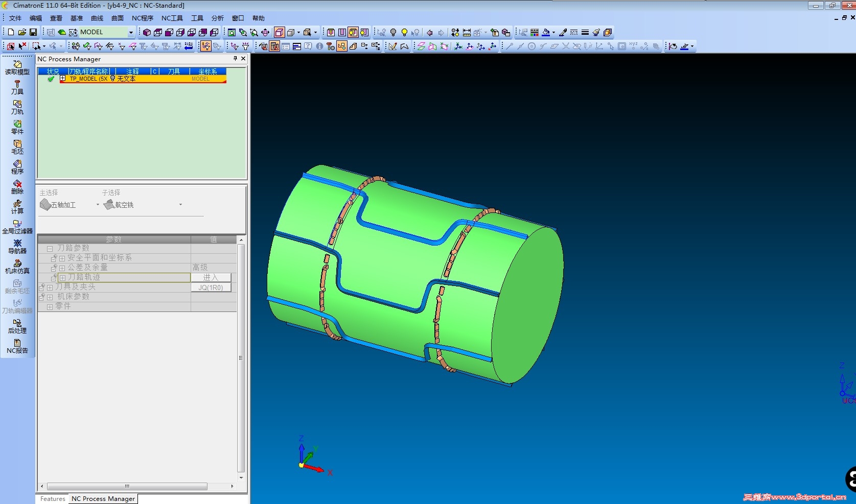Click the sidebar 零件 part icon
Viewport: 856px width, 504px height.
click(x=17, y=128)
